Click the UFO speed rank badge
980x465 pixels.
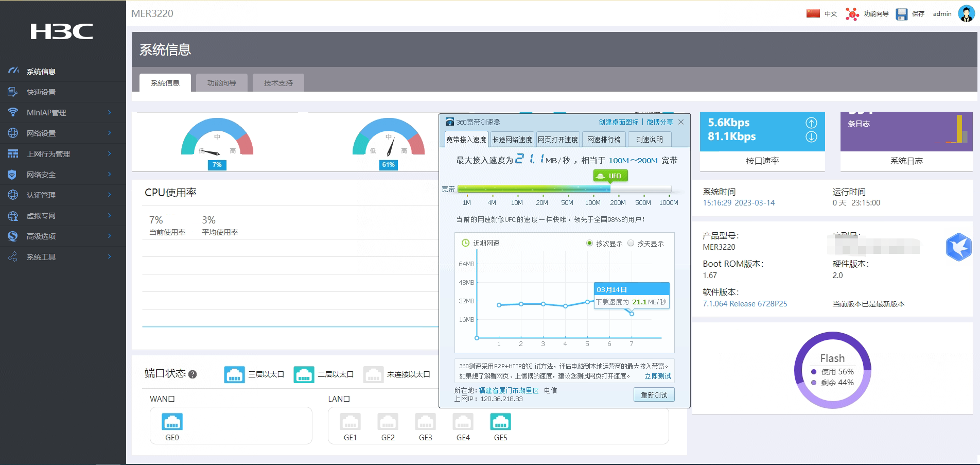pos(610,176)
